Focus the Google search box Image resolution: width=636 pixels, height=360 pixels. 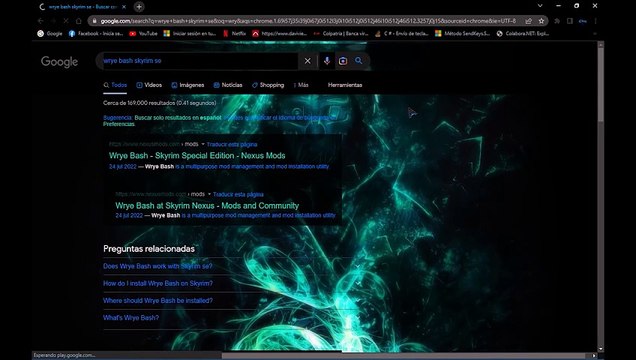(x=199, y=61)
